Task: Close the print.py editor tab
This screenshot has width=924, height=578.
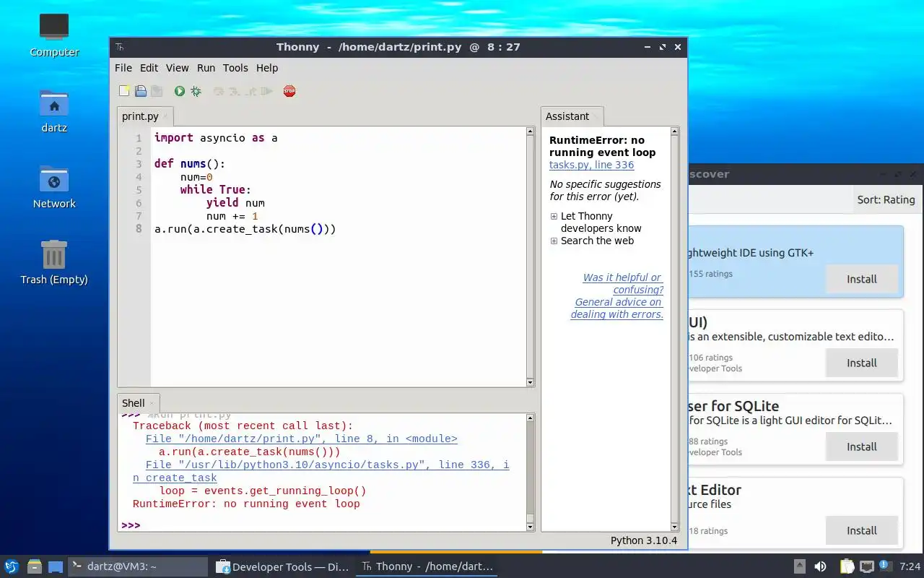Action: [165, 116]
